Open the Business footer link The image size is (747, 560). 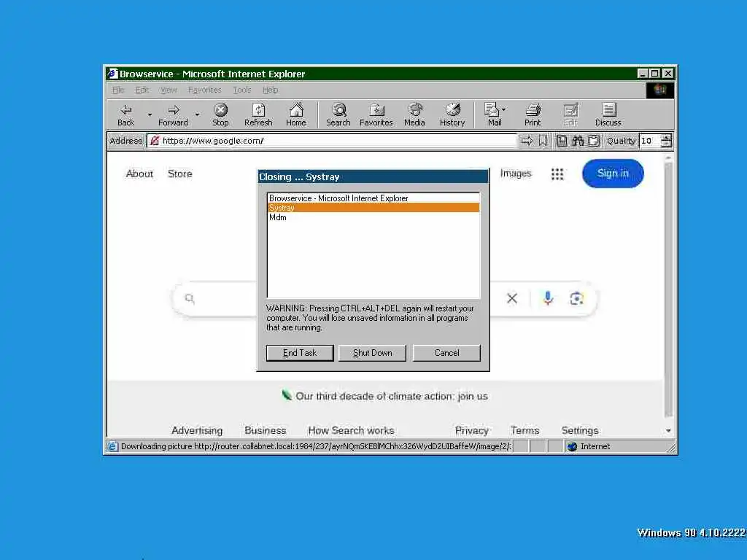[265, 430]
